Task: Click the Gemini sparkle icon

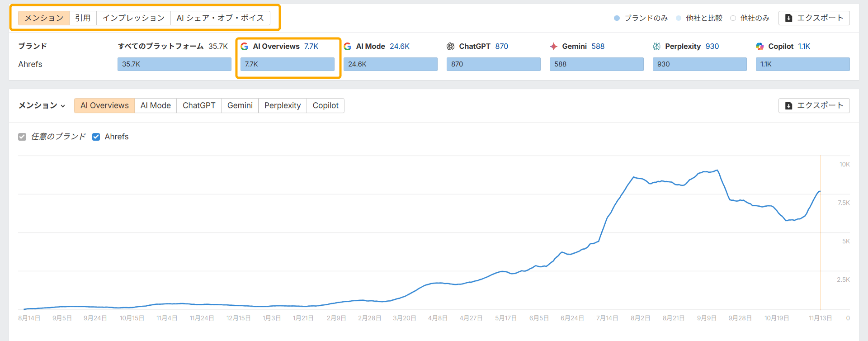Action: pyautogui.click(x=554, y=47)
